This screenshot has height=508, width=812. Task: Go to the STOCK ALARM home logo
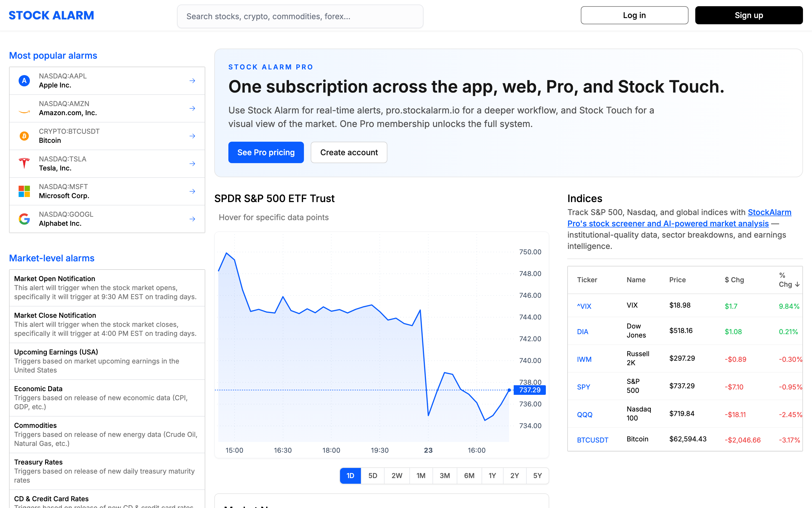51,16
